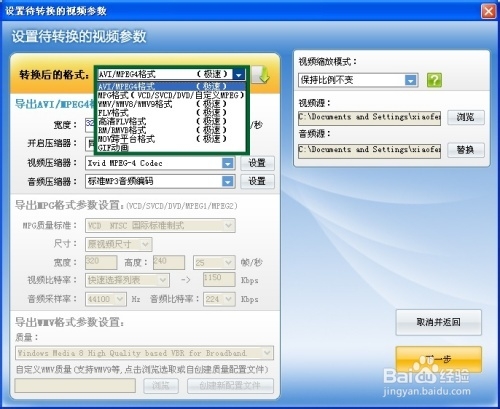
Task: Close the video parameters dialog
Action: [489, 11]
